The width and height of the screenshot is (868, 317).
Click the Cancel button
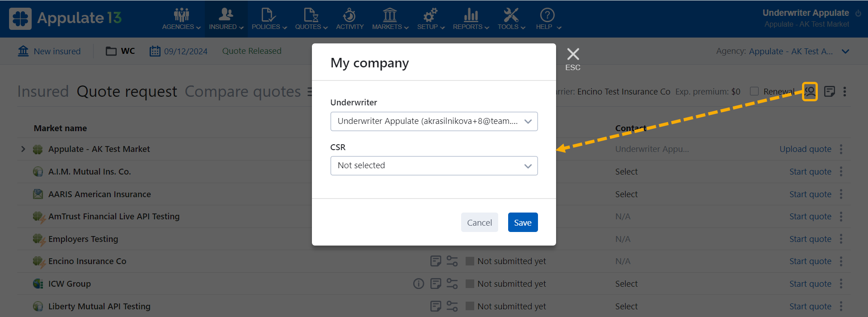(479, 222)
